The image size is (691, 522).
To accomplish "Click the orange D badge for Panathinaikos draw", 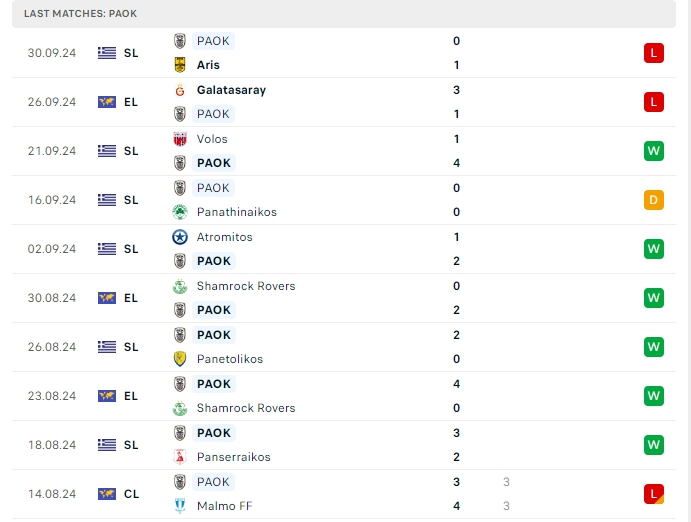I will coord(654,200).
